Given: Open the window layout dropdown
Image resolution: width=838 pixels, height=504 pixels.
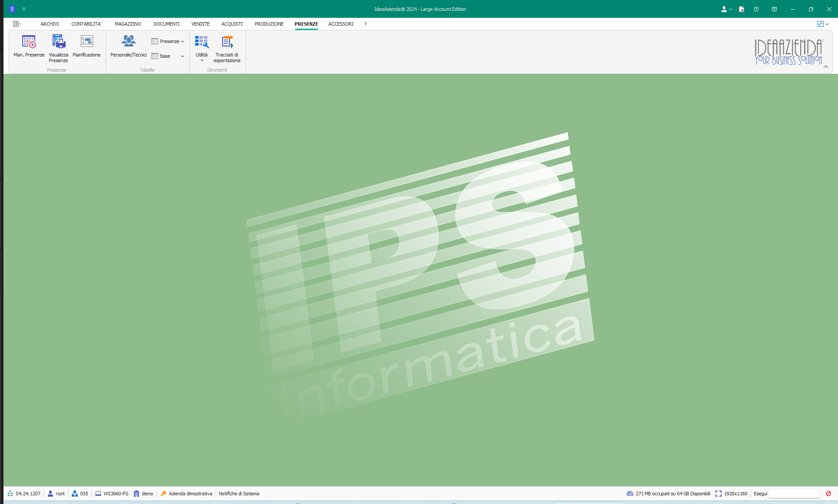Looking at the screenshot, I should 823,24.
